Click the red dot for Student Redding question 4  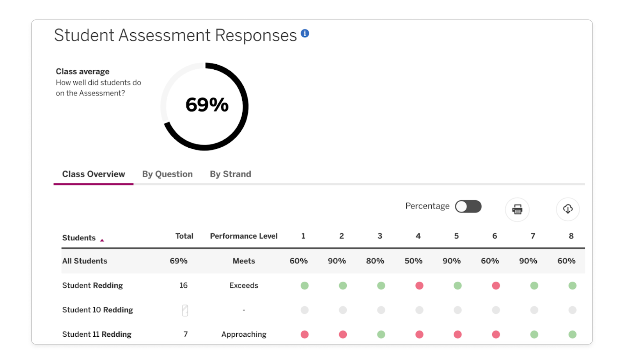(x=419, y=285)
